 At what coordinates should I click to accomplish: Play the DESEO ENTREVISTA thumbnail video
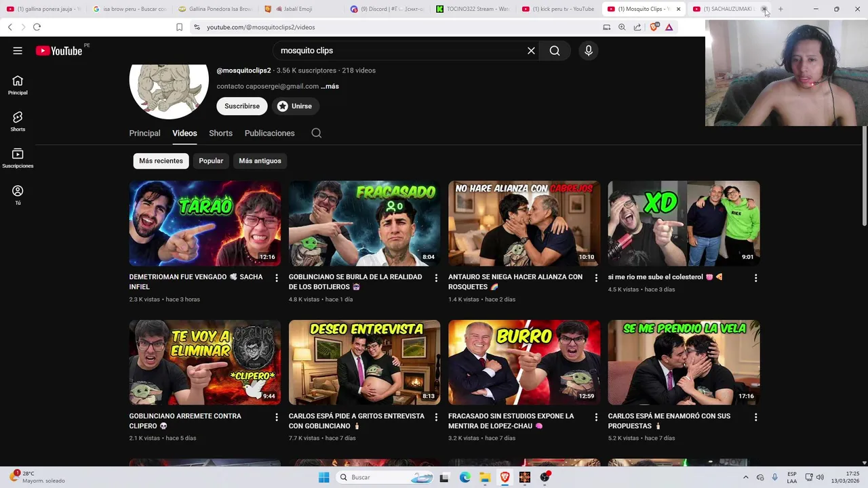pos(364,363)
